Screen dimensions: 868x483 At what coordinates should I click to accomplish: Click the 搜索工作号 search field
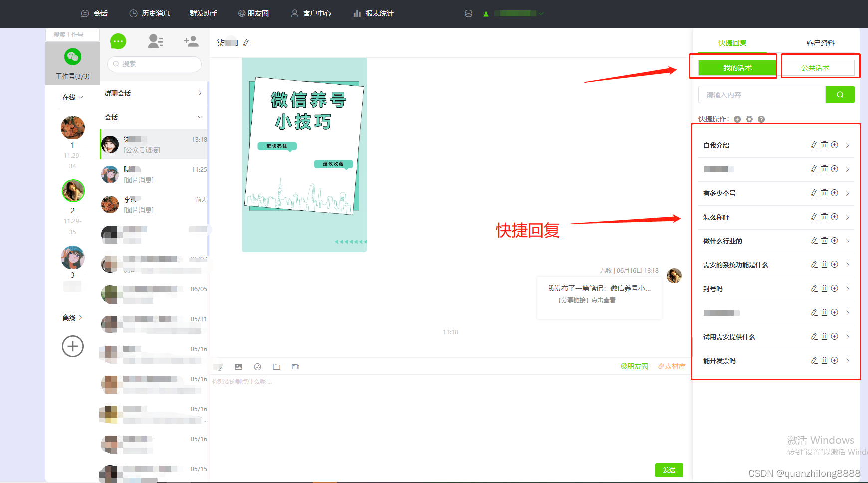(72, 34)
